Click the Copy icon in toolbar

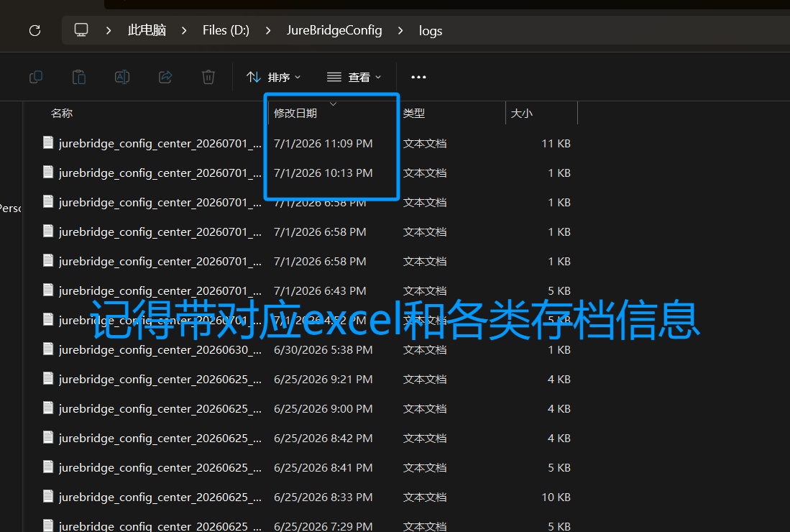click(36, 77)
